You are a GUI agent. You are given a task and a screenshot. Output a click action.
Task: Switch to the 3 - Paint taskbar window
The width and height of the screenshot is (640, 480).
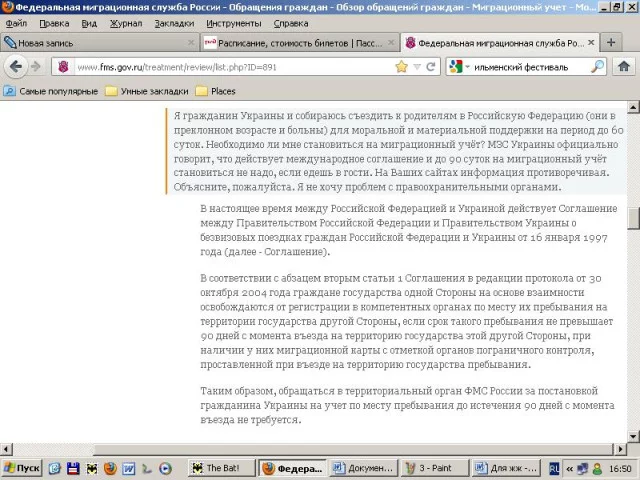(x=434, y=468)
